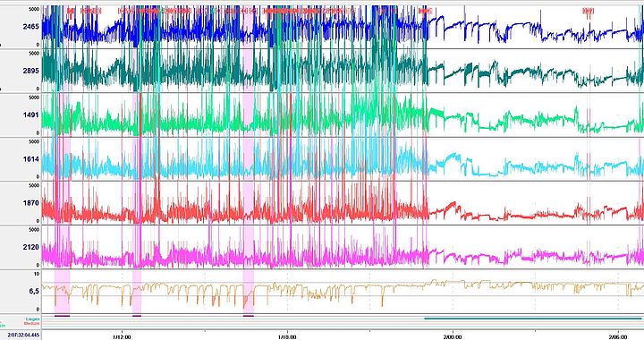The height and width of the screenshot is (340, 644).
Task: Select the cyan channel value 1614
Action: [x=30, y=159]
